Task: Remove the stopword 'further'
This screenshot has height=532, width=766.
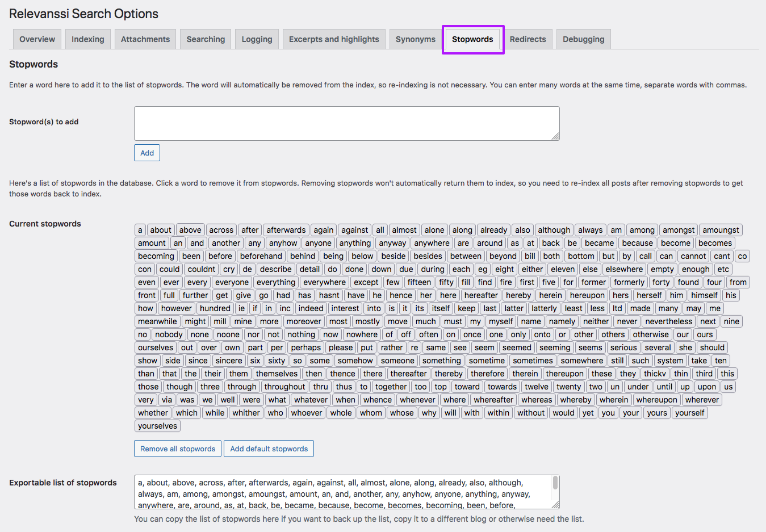Action: 195,295
